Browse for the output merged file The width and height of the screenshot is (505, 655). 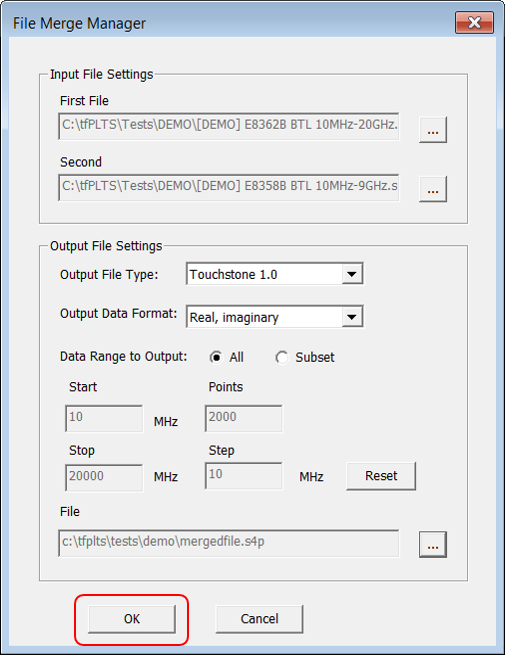point(433,544)
